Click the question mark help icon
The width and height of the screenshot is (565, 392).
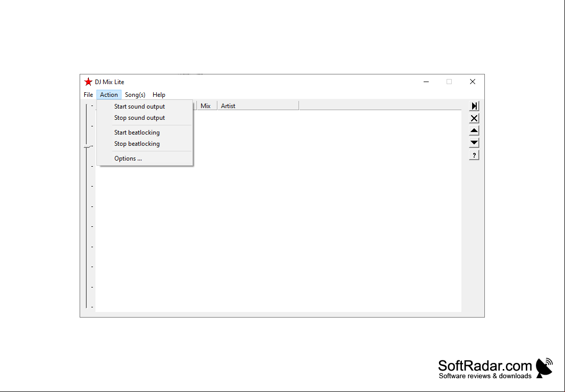point(474,155)
